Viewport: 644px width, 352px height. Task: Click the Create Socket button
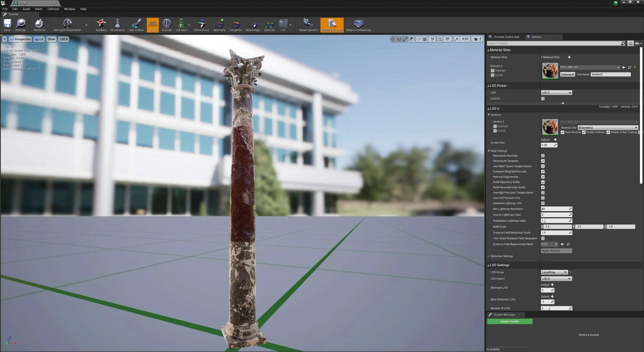point(509,321)
